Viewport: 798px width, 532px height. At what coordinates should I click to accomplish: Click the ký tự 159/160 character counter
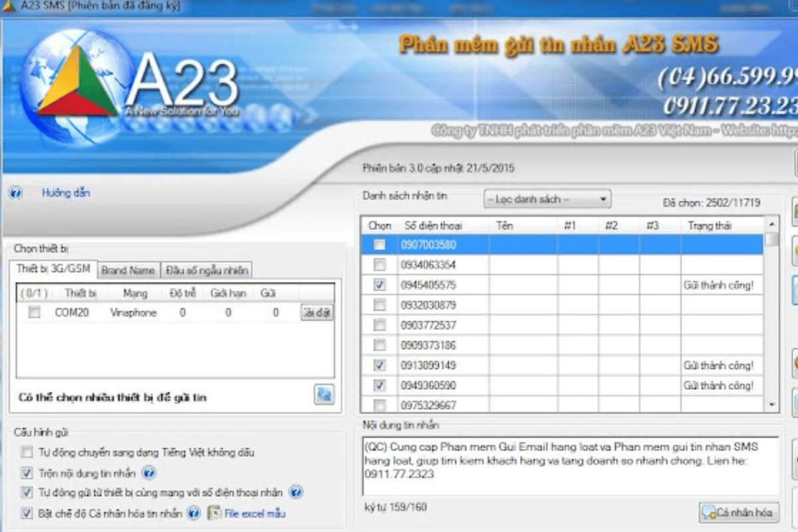tap(396, 507)
